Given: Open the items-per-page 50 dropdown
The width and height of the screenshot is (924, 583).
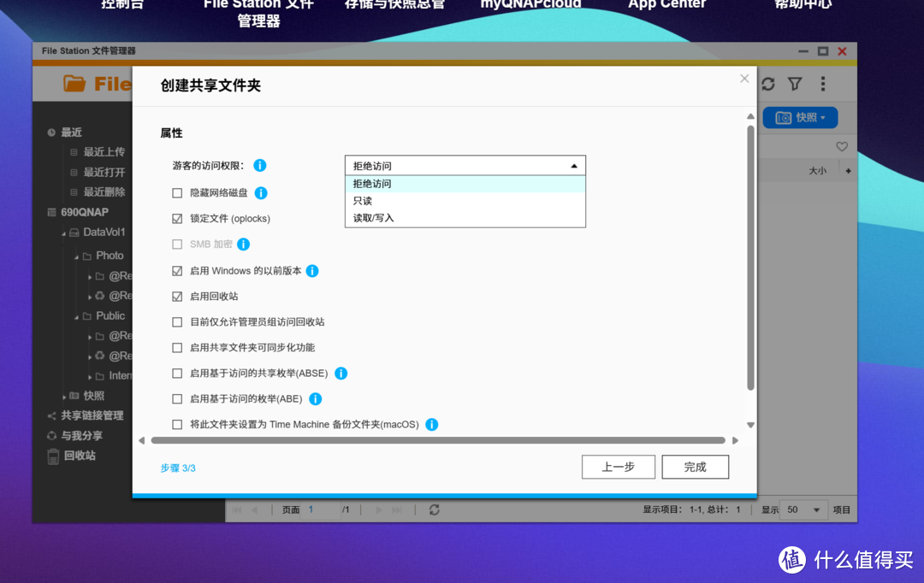Looking at the screenshot, I should coord(803,509).
